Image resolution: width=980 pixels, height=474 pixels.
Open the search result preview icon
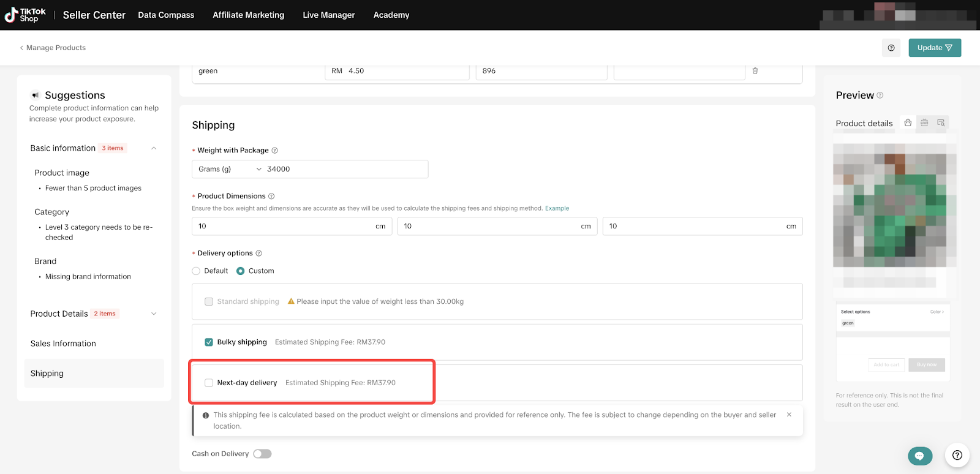pyautogui.click(x=941, y=123)
